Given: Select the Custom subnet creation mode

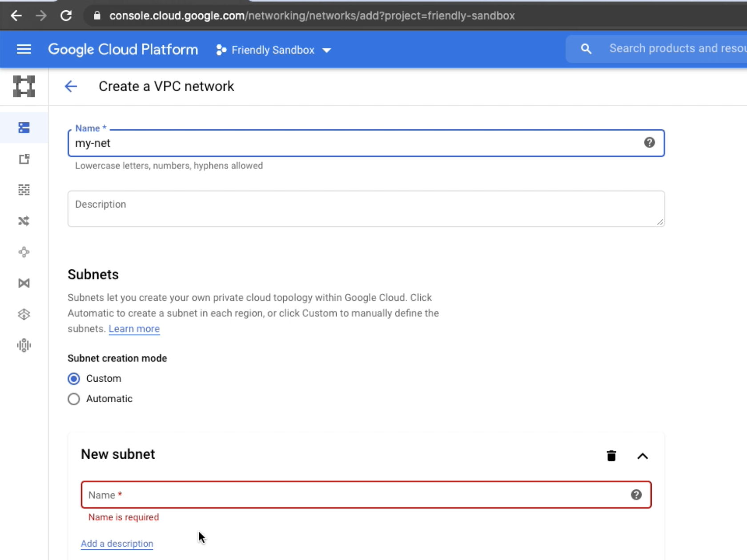Looking at the screenshot, I should pos(74,379).
